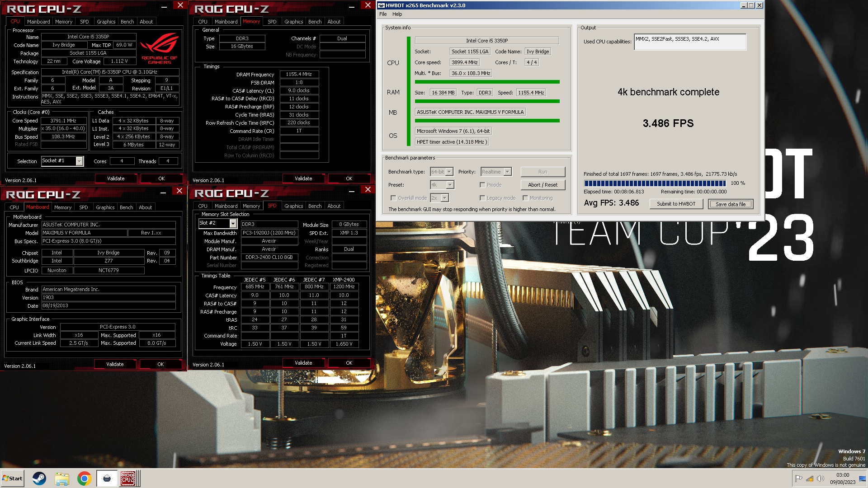Viewport: 868px width, 488px height.
Task: Click the volume speaker tray icon
Action: pos(820,479)
